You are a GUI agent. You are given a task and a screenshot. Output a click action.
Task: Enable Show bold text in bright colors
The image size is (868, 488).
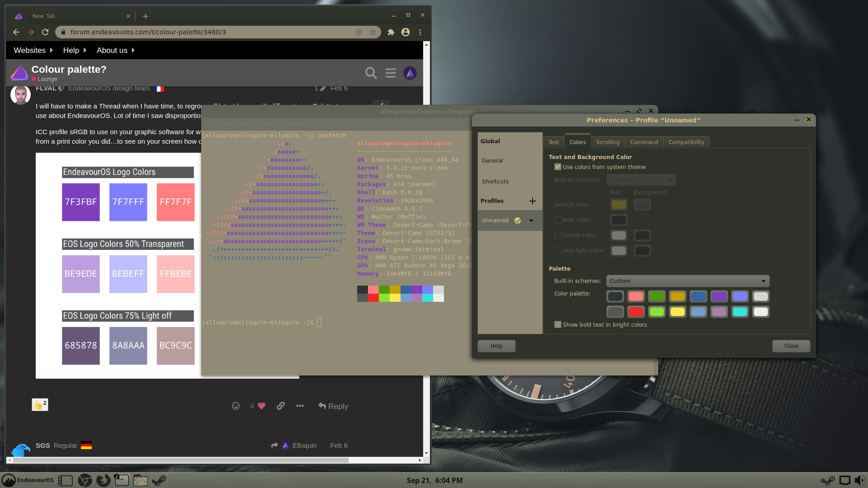pos(558,324)
